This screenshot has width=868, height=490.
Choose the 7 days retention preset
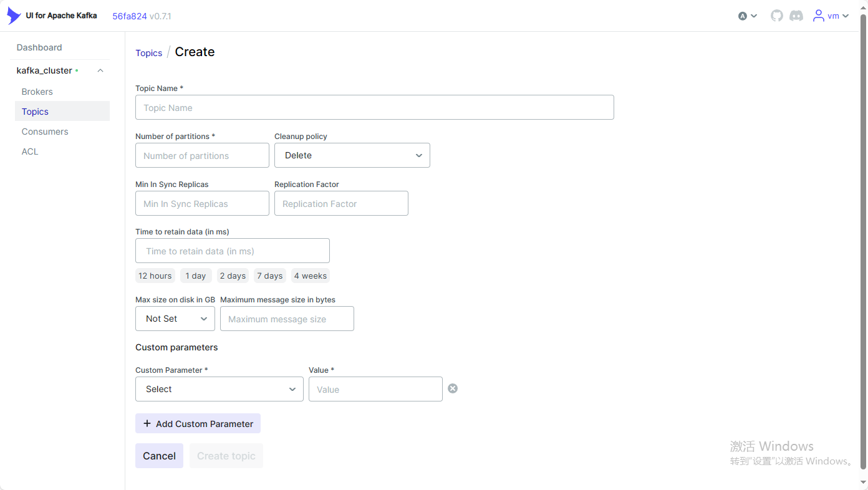[x=269, y=276]
